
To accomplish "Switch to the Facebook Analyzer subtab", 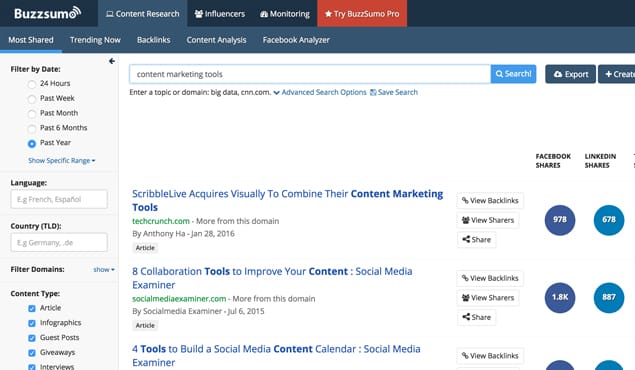I will tap(296, 40).
